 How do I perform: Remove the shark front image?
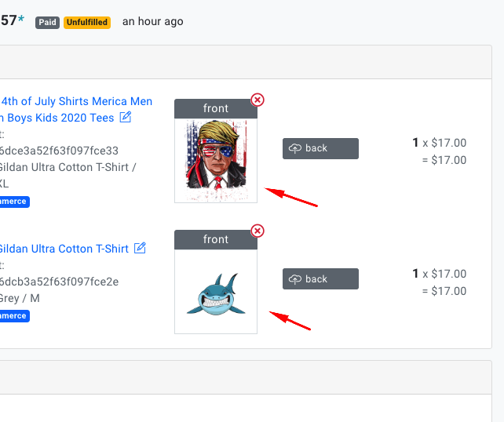point(257,231)
